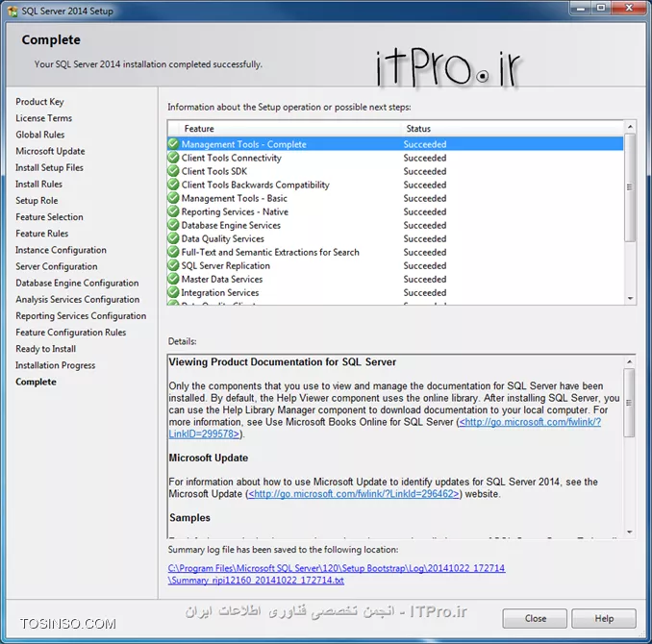Select Full-Text and Semantic Extractions for Search row
The height and width of the screenshot is (644, 652).
[395, 252]
